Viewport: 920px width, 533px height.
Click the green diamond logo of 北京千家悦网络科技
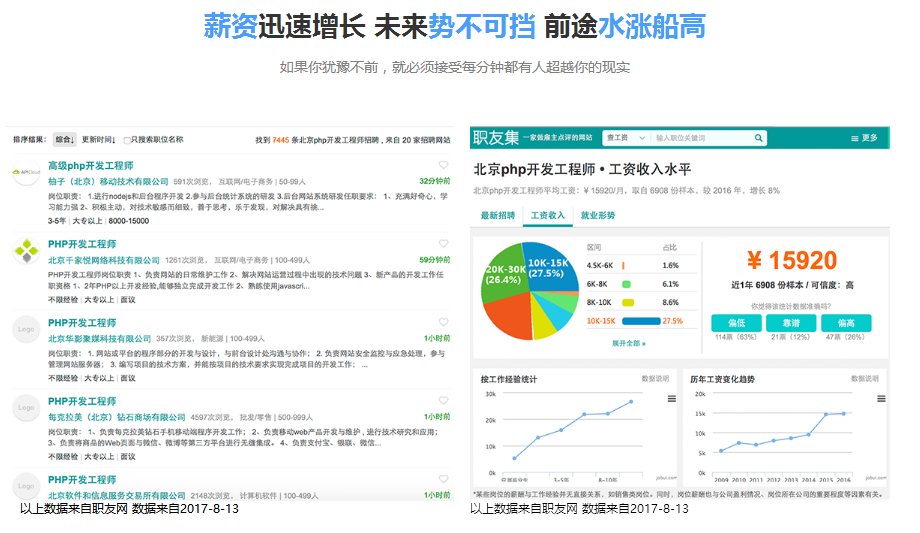point(26,251)
